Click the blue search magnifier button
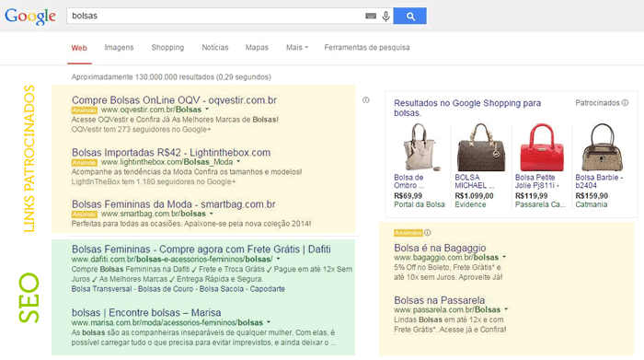The width and height of the screenshot is (644, 360). coord(410,16)
